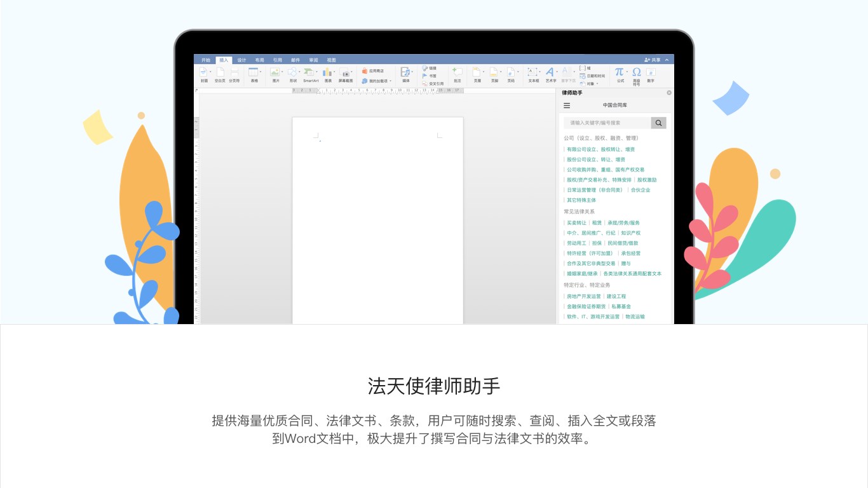Expand the shapes (形状) dropdown arrow

point(299,72)
